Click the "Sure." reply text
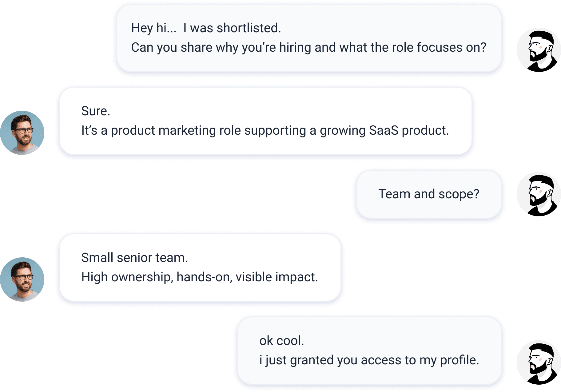Image resolution: width=561 pixels, height=392 pixels. click(x=96, y=111)
